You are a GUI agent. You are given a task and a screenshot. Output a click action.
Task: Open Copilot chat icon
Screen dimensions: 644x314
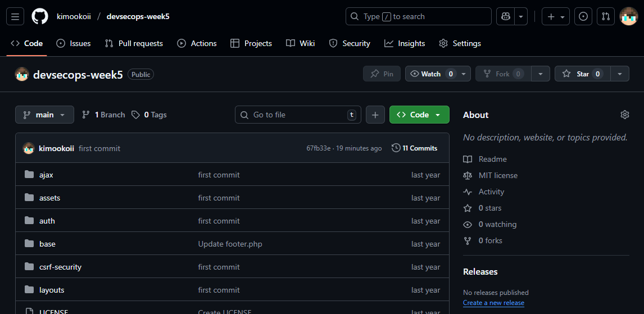pos(505,16)
